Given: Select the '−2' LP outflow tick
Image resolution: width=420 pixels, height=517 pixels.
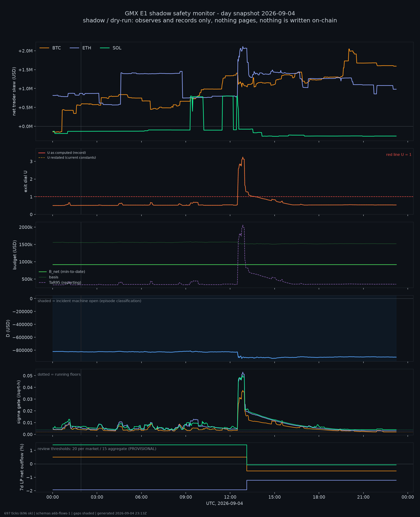Looking at the screenshot, I should click(x=30, y=491).
